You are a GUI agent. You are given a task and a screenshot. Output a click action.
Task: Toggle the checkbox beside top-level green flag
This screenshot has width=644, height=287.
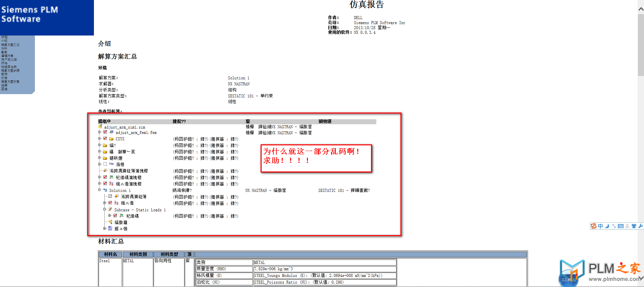pos(105,177)
